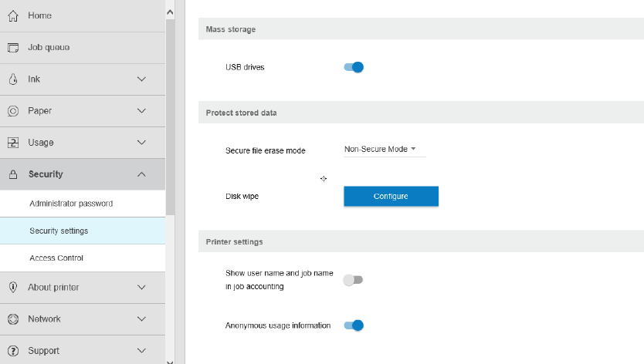Click the sidebar vertical scrollbar
This screenshot has height=364, width=644.
click(x=170, y=116)
